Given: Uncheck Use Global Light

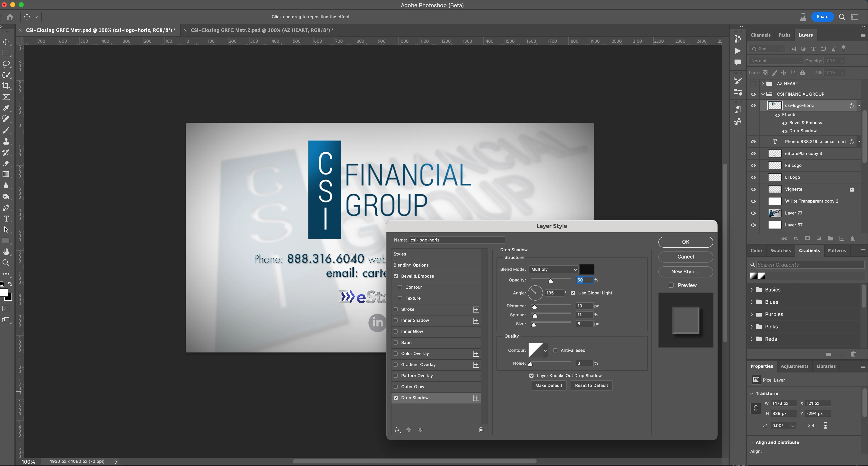Looking at the screenshot, I should [x=573, y=293].
